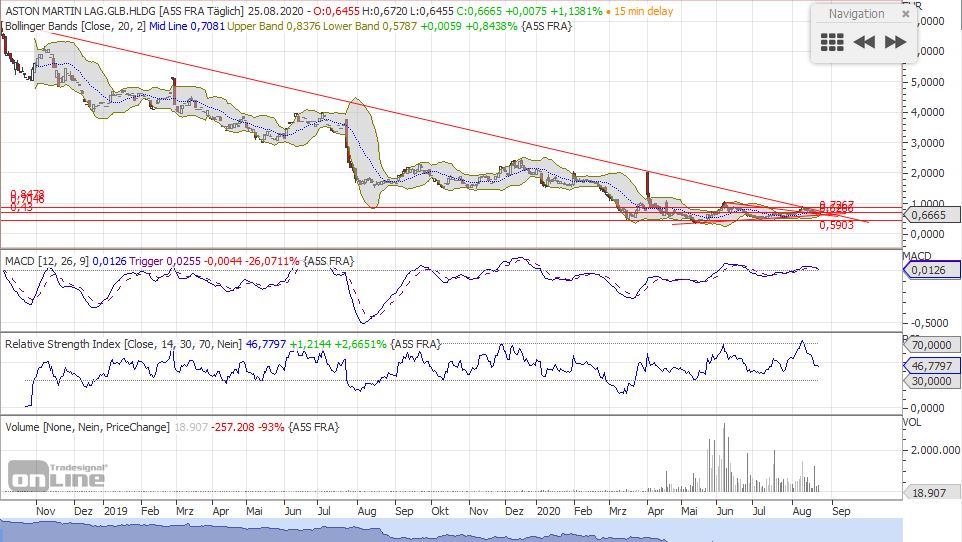Jump forward with the fast-forward arrows
The image size is (962, 542).
[895, 42]
